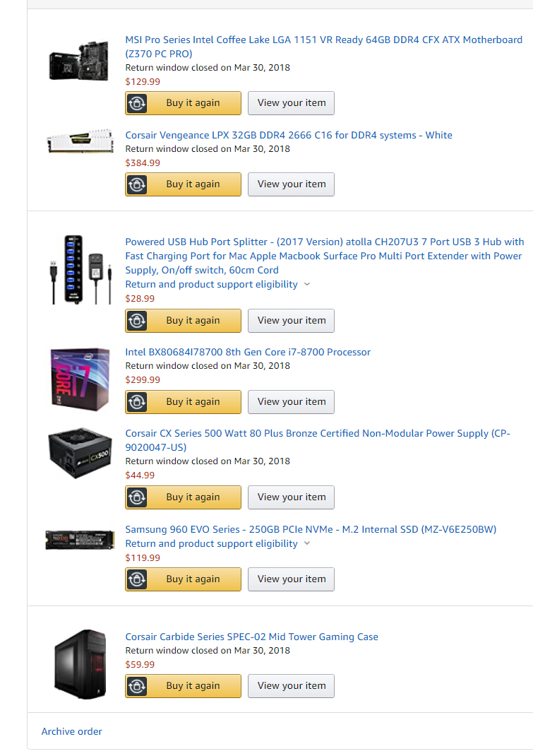
Task: View your item for MSI motherboard
Action: 291,103
